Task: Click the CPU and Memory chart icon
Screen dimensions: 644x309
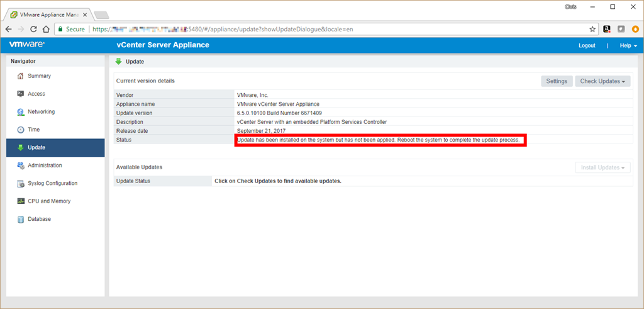Action: [21, 201]
